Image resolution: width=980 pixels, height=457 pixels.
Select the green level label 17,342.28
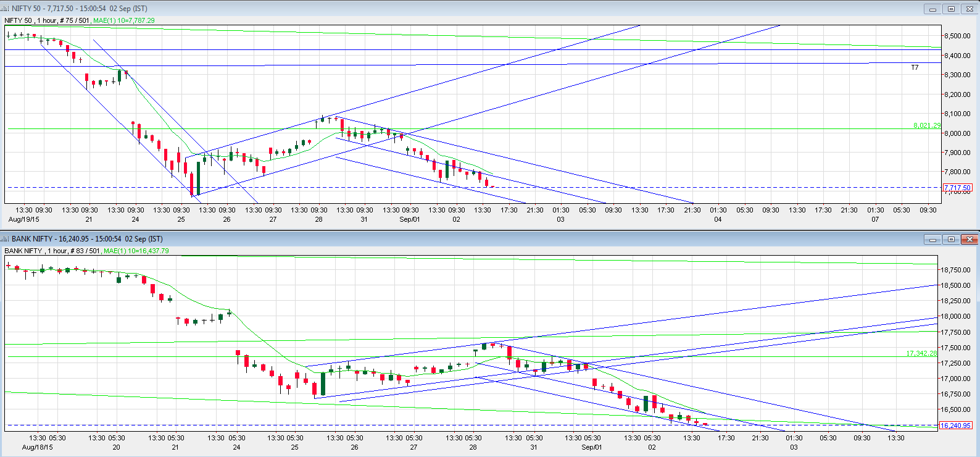(921, 353)
